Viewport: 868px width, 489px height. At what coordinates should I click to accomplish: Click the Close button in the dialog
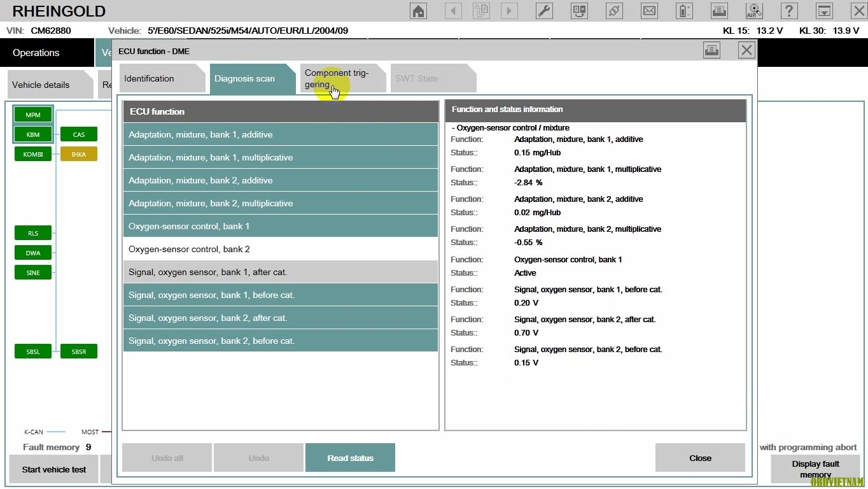coord(700,458)
